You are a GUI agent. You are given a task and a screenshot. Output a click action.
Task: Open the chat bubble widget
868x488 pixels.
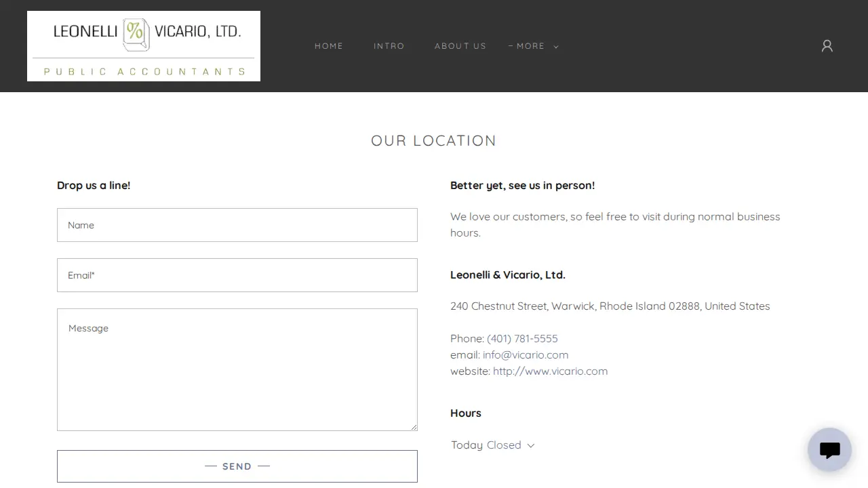(829, 449)
